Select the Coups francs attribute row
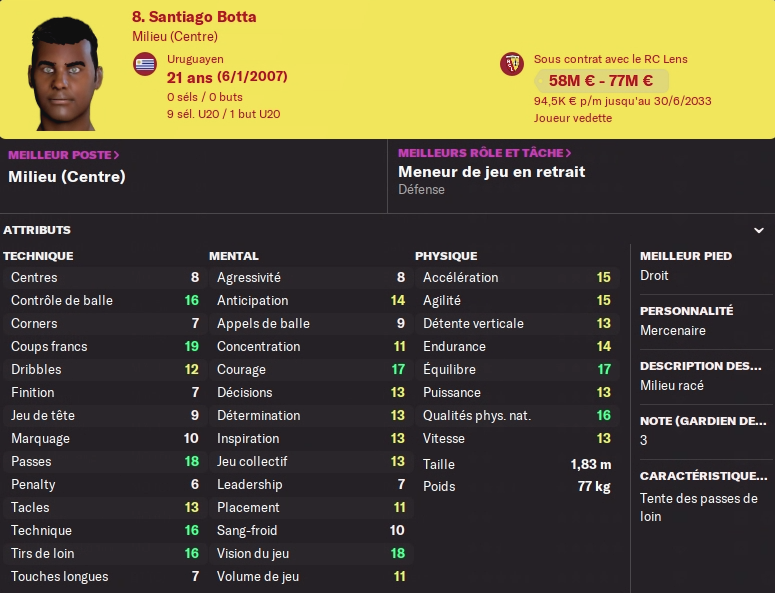Viewport: 775px width, 593px height. click(x=104, y=346)
